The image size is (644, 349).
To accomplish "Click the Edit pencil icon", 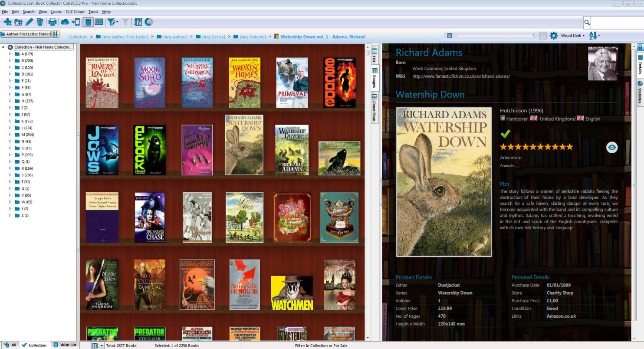I will coord(29,22).
